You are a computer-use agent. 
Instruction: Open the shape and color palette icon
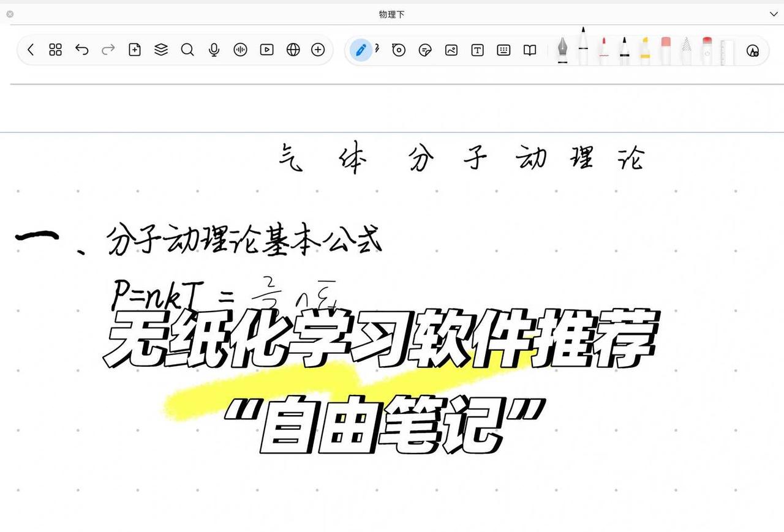click(x=753, y=51)
